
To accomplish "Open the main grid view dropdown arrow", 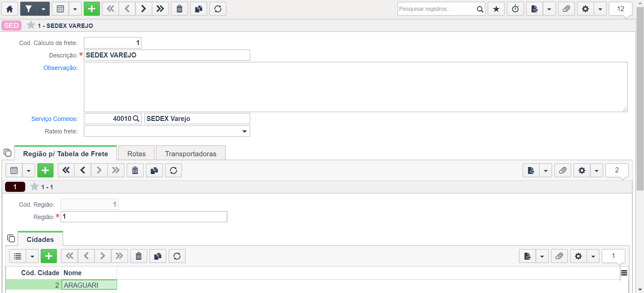I will point(75,9).
